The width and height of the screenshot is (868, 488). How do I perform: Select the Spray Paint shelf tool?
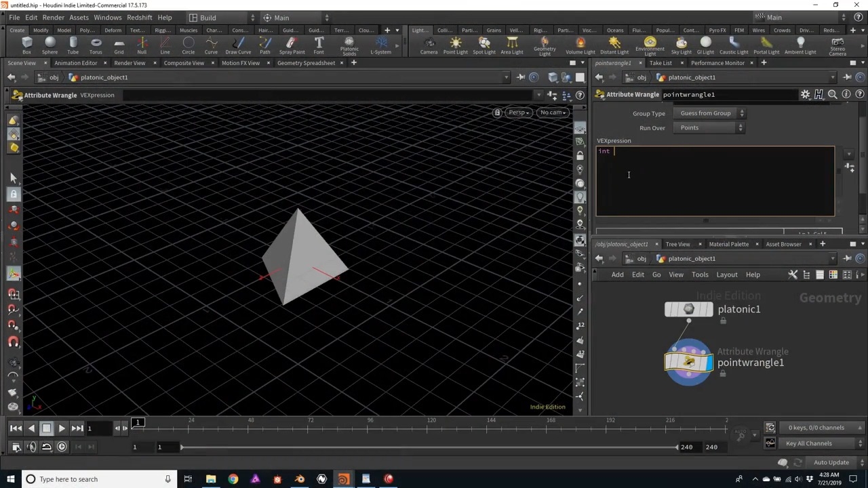[x=292, y=45]
